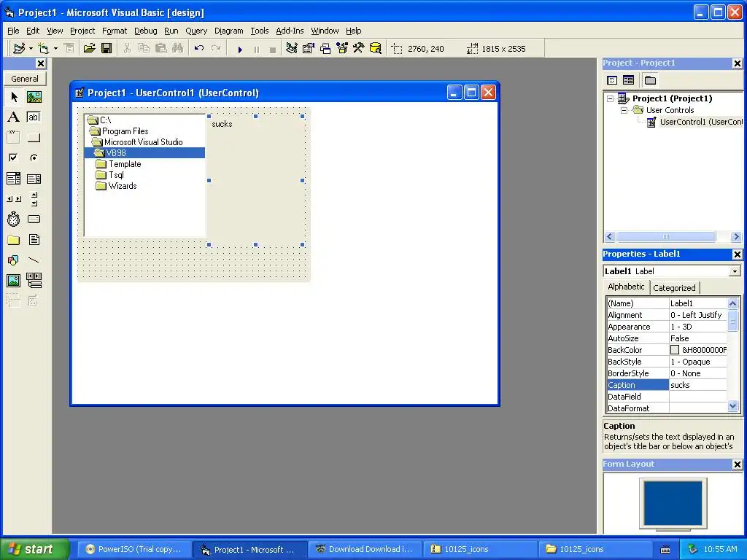Image resolution: width=747 pixels, height=560 pixels.
Task: Select the TextBox control tool
Action: (34, 117)
